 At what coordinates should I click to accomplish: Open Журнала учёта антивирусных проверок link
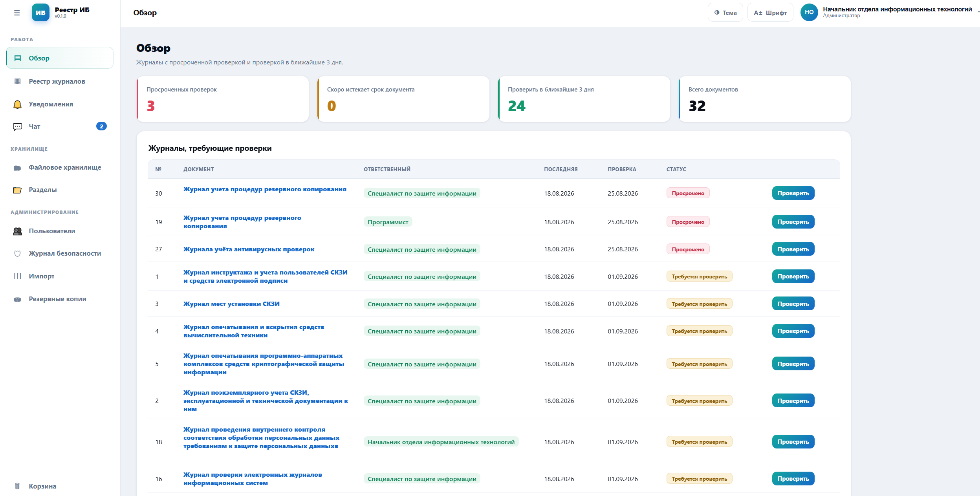pos(249,249)
